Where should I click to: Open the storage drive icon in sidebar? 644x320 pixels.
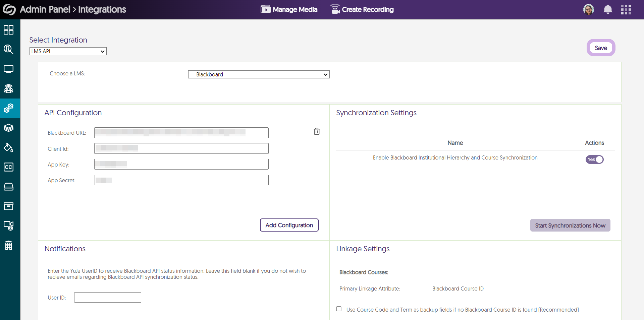[8, 187]
